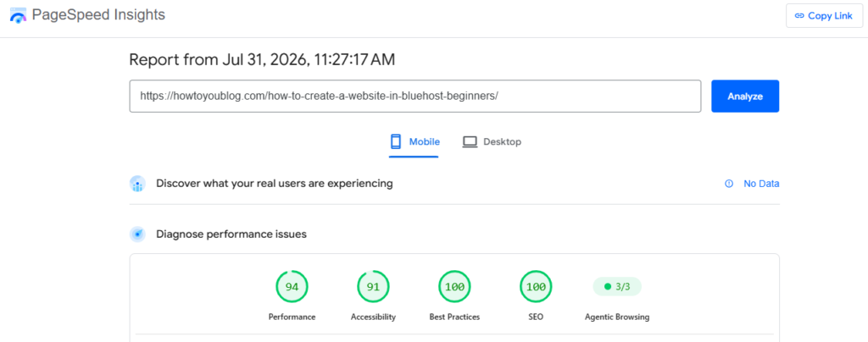
Task: Click the SEO label
Action: click(x=536, y=317)
